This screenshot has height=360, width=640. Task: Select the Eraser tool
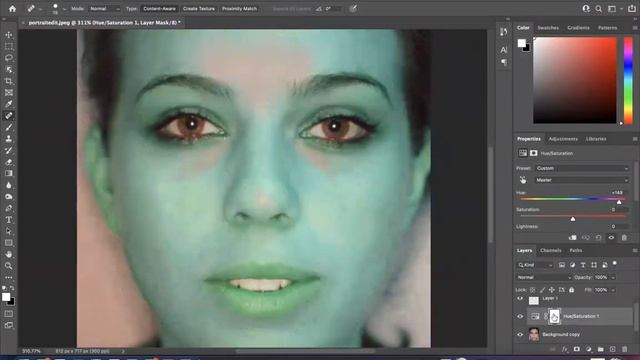(x=9, y=162)
